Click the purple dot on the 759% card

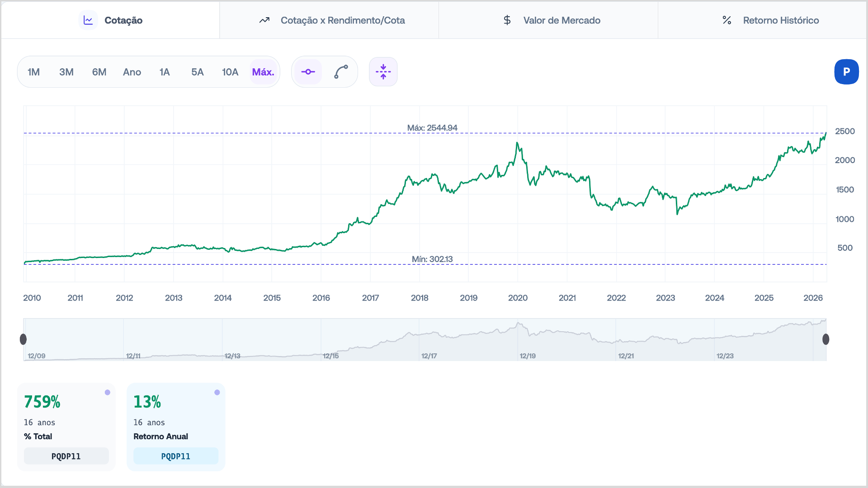coord(108,393)
